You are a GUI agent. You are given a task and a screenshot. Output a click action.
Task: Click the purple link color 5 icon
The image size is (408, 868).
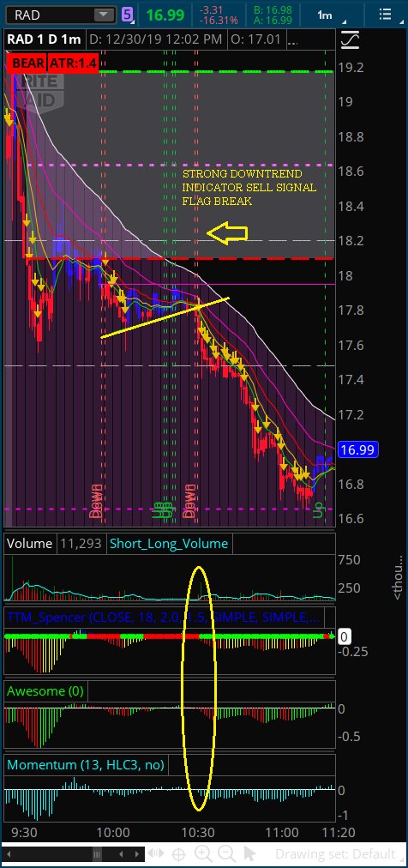click(127, 15)
